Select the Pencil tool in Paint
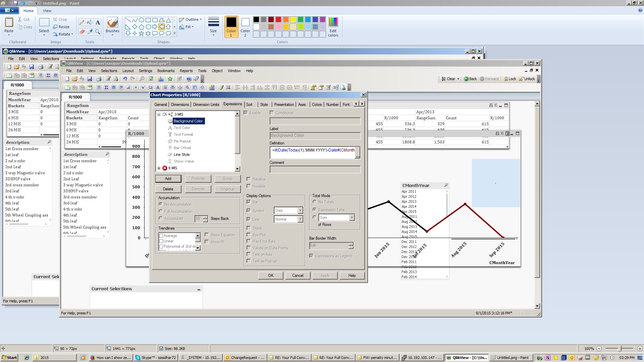644x362 pixels. coord(82,22)
